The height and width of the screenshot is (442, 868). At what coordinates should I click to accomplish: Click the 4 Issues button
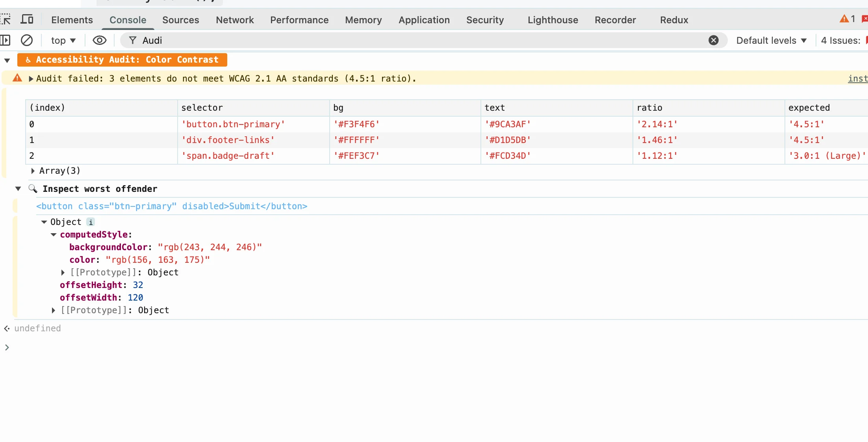tap(844, 40)
